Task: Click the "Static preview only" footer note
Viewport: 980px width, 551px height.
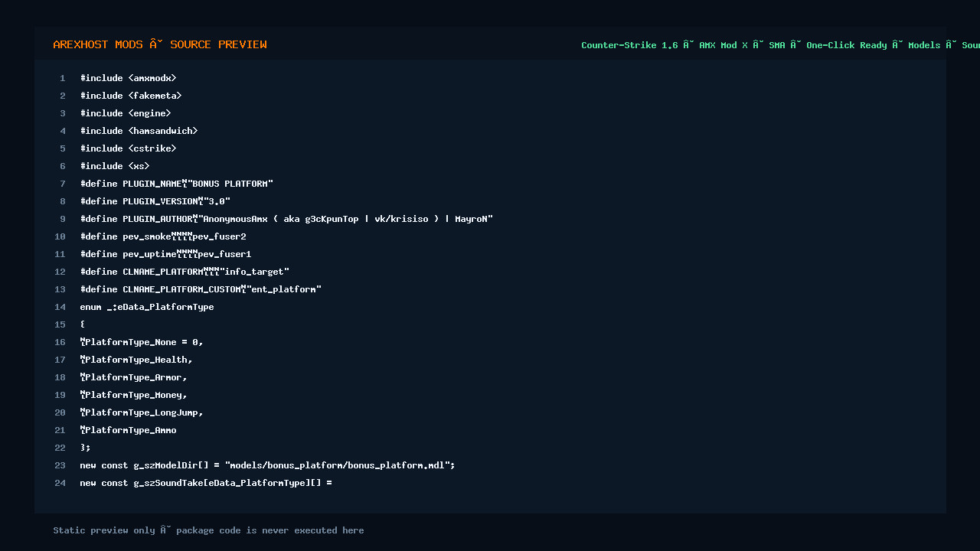Action: pyautogui.click(x=208, y=530)
